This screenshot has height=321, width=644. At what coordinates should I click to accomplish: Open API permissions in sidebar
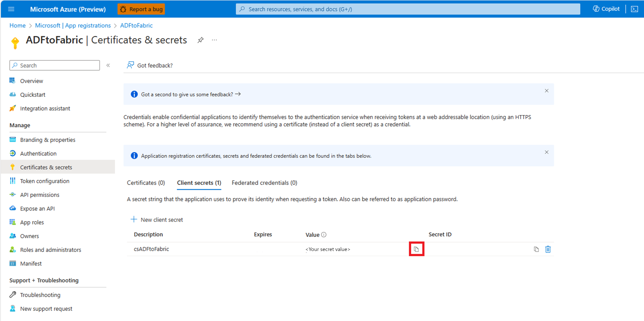click(40, 194)
